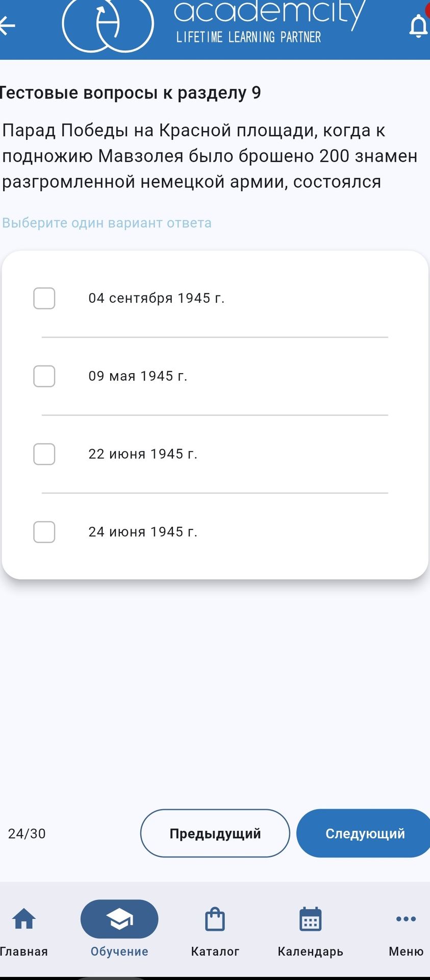Tap the graduation cap Обучение icon
The width and height of the screenshot is (430, 980).
(119, 919)
